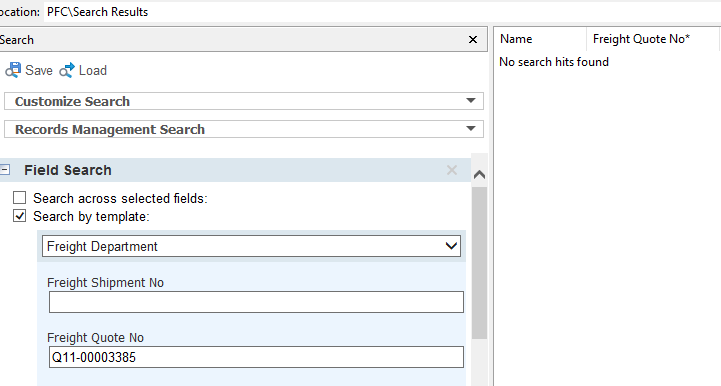Image resolution: width=721 pixels, height=386 pixels.
Task: Click the Save search icon
Action: (x=13, y=70)
